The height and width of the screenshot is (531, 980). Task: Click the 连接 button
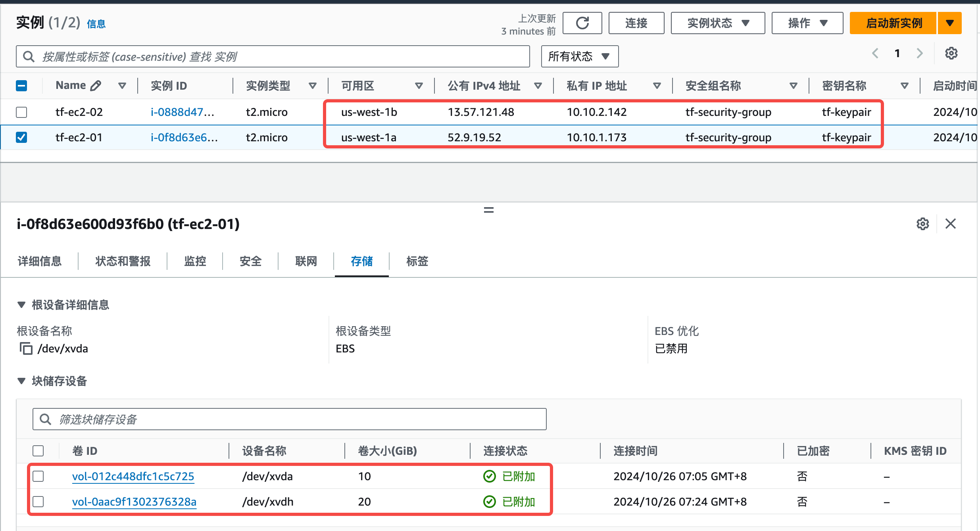coord(636,23)
